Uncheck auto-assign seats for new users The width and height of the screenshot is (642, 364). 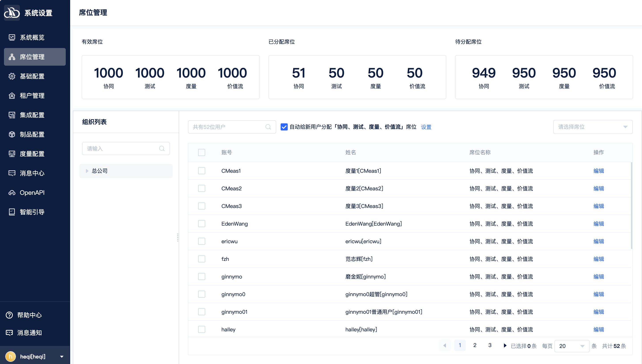pyautogui.click(x=284, y=127)
